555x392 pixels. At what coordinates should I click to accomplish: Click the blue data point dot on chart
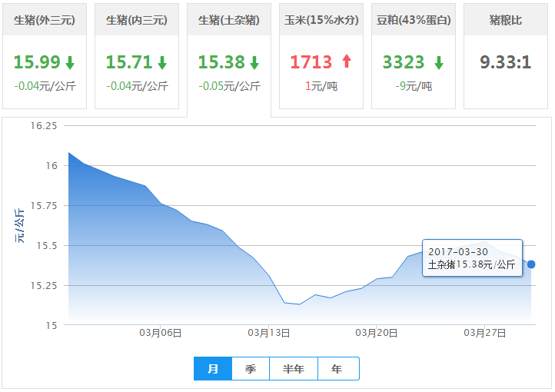tap(531, 264)
